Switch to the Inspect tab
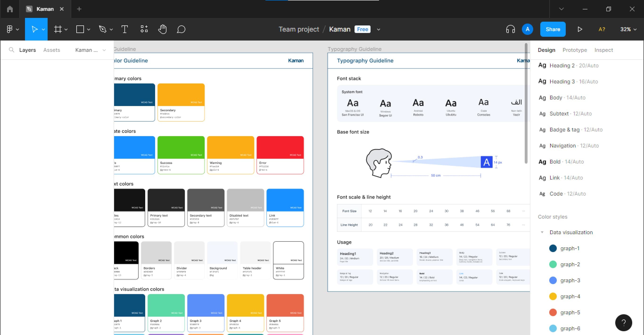This screenshot has height=335, width=644. [x=603, y=50]
